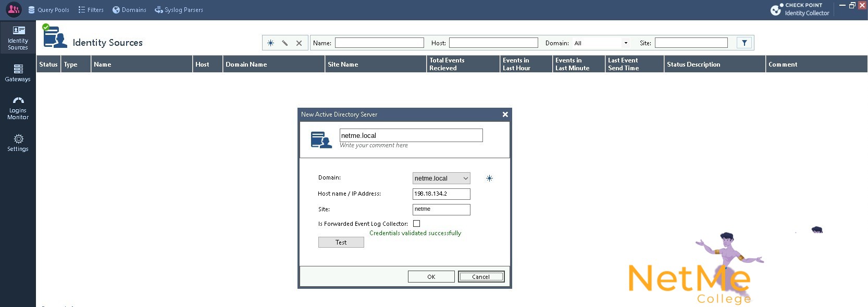The width and height of the screenshot is (868, 307).
Task: Sort by the Domain Name column header
Action: (274, 65)
